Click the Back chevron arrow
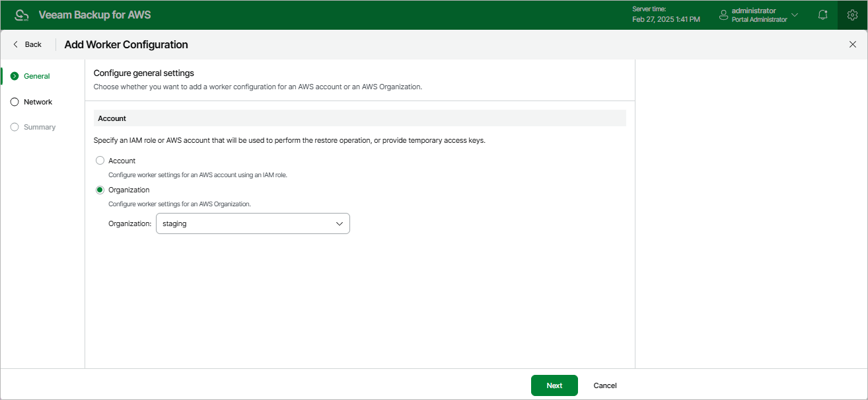The image size is (868, 400). click(14, 44)
